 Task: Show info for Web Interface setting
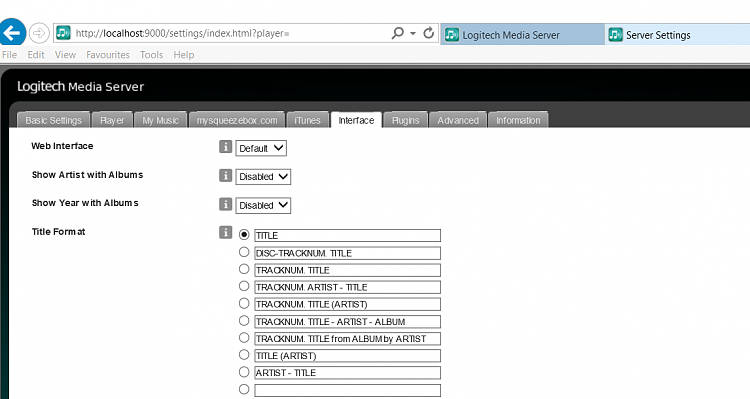click(225, 147)
